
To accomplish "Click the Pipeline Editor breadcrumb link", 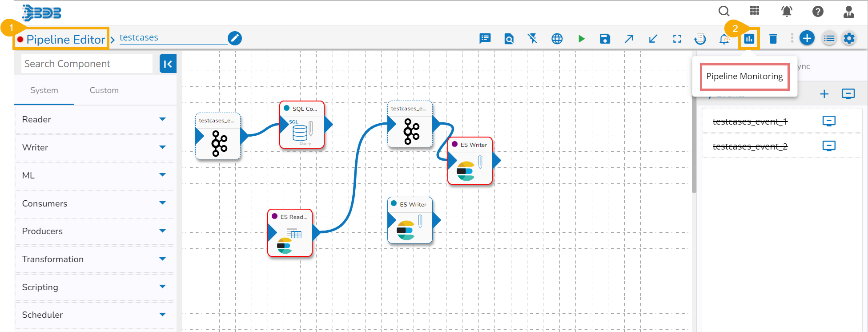I will tap(65, 40).
